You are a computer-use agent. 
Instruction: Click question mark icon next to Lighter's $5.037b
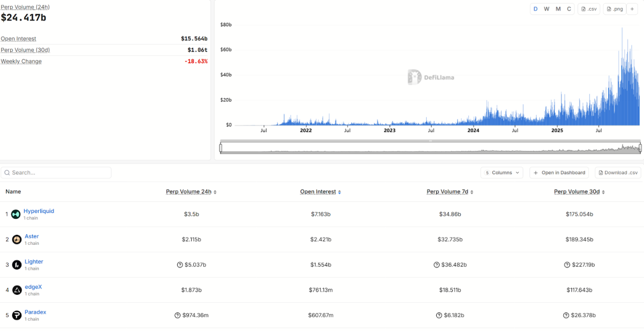coord(180,264)
